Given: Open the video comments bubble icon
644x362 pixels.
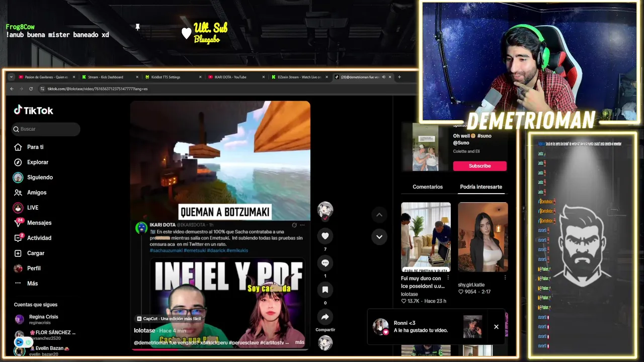Looking at the screenshot, I should click(325, 263).
